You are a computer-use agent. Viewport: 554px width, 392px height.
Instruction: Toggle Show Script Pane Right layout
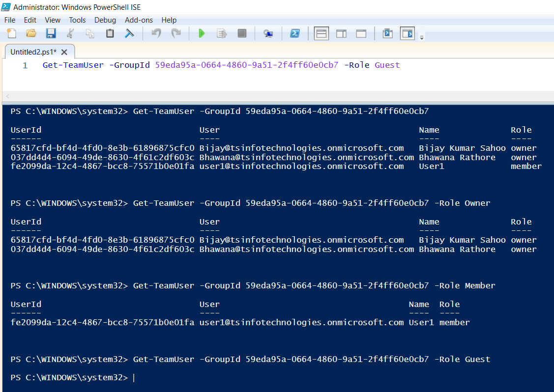pos(341,33)
